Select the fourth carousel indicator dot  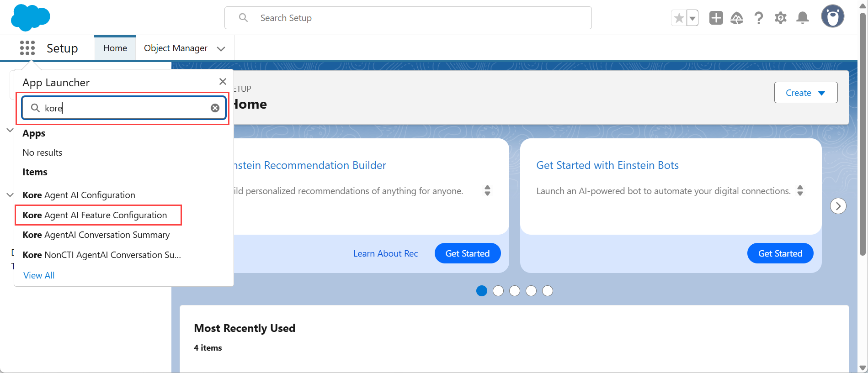coord(531,291)
